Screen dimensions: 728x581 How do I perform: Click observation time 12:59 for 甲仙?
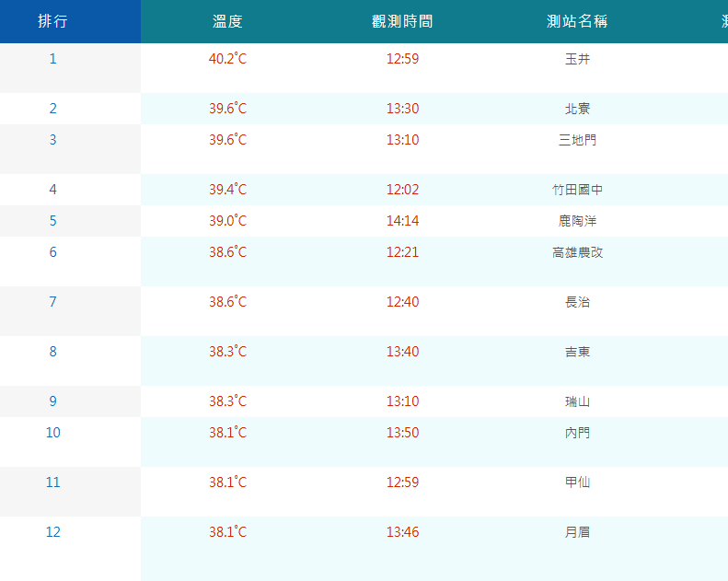(x=402, y=482)
